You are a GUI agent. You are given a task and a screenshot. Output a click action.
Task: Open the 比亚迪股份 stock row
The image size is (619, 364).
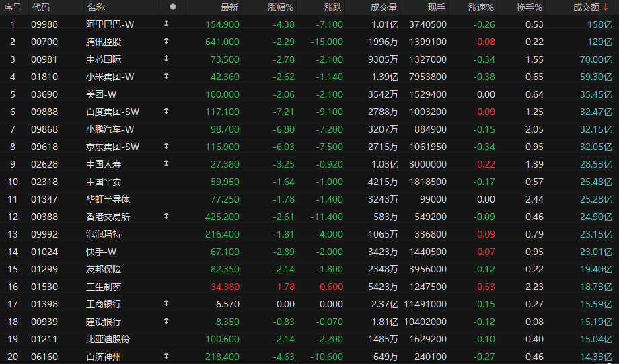click(x=309, y=338)
